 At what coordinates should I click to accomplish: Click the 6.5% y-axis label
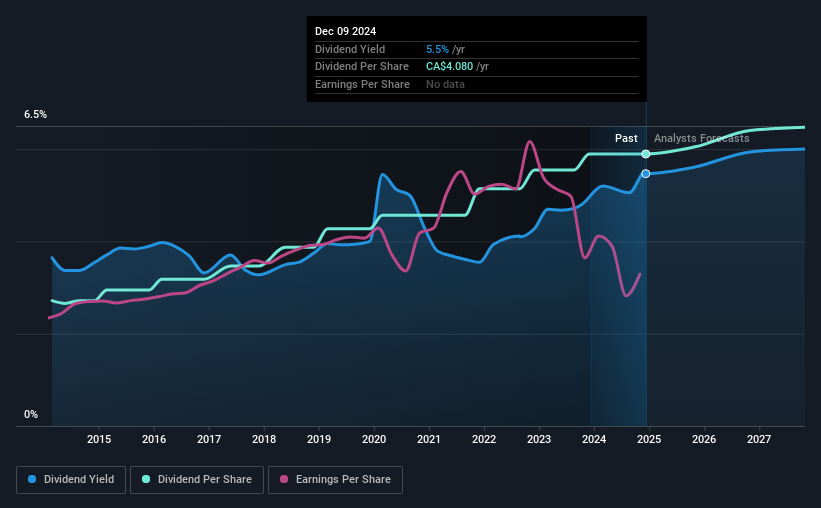pyautogui.click(x=35, y=115)
